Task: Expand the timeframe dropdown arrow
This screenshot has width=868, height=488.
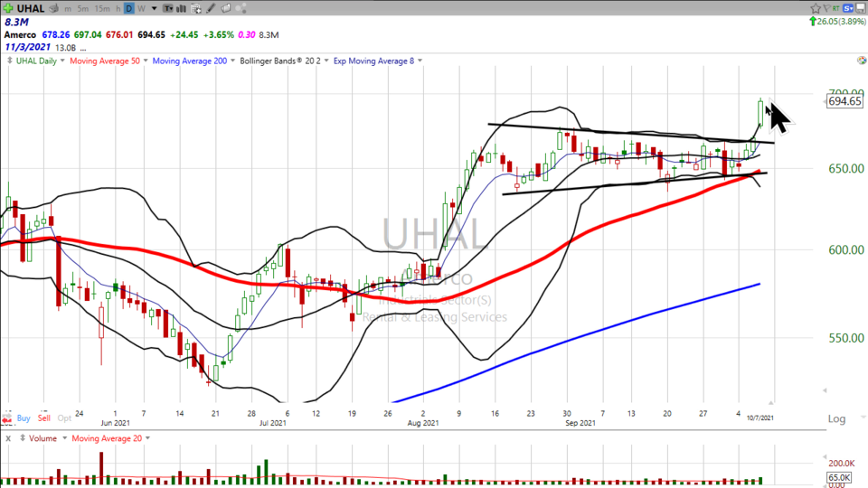Action: point(156,8)
